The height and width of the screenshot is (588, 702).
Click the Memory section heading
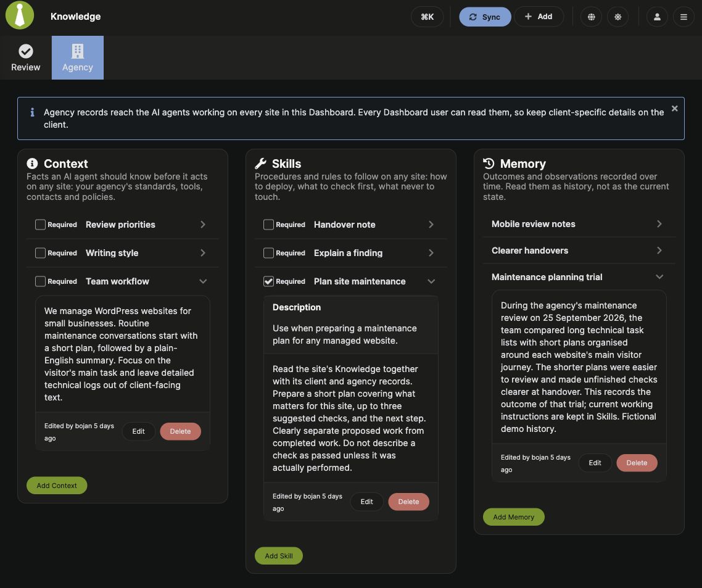(x=523, y=164)
